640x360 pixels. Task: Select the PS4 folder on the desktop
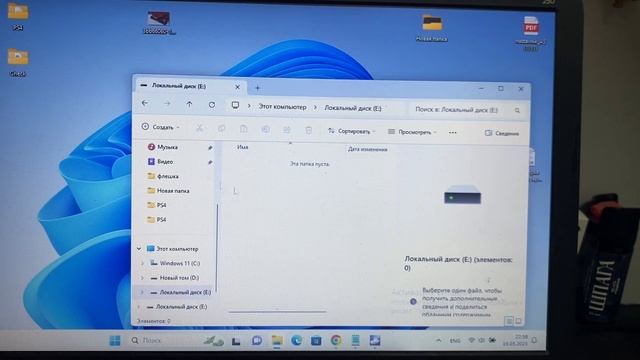(18, 16)
